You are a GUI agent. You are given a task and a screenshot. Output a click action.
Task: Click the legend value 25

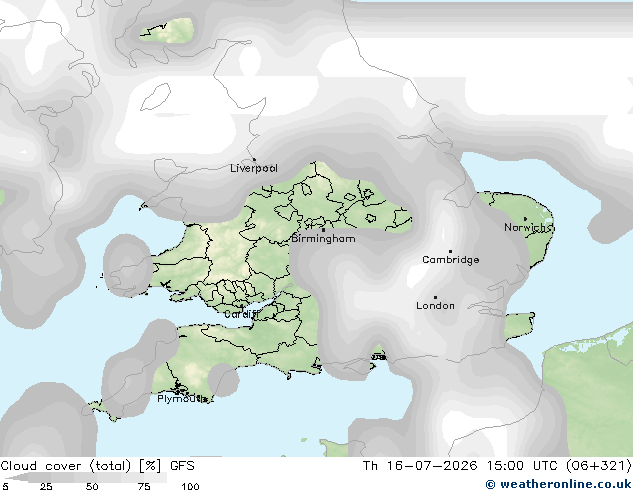pyautogui.click(x=46, y=486)
